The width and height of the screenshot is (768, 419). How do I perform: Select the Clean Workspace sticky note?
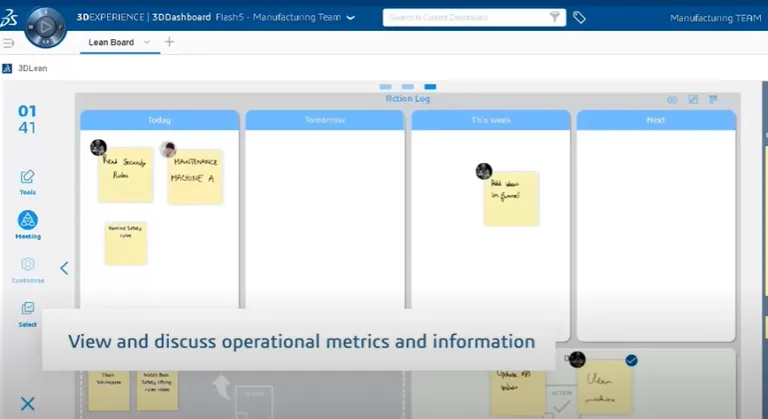pos(109,390)
